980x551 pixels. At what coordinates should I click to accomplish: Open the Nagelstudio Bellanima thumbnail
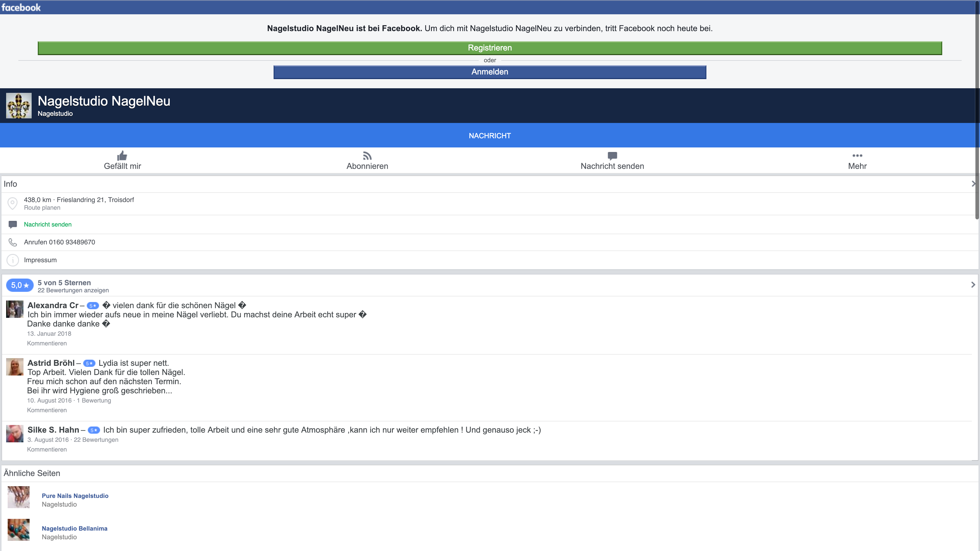coord(19,530)
